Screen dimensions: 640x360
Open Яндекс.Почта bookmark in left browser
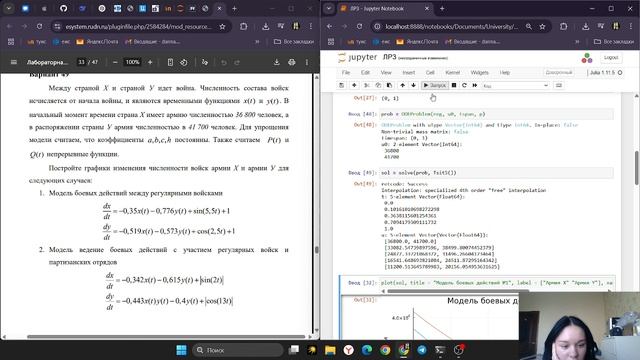click(x=98, y=42)
